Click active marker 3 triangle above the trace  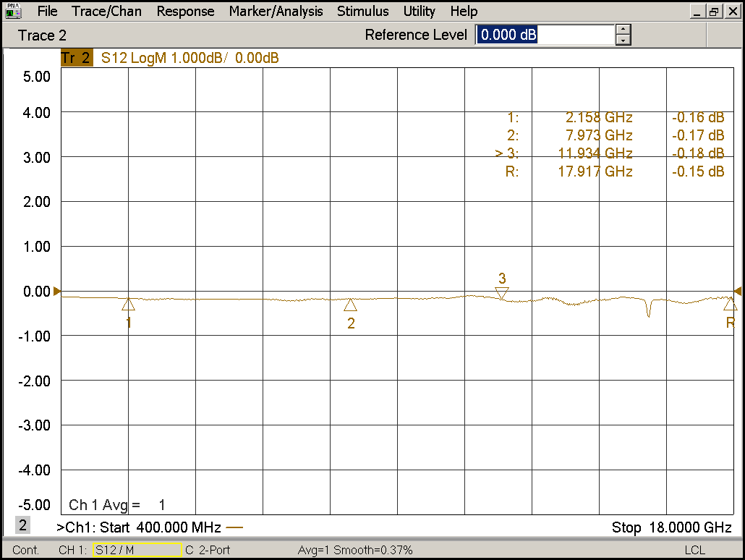(x=502, y=292)
